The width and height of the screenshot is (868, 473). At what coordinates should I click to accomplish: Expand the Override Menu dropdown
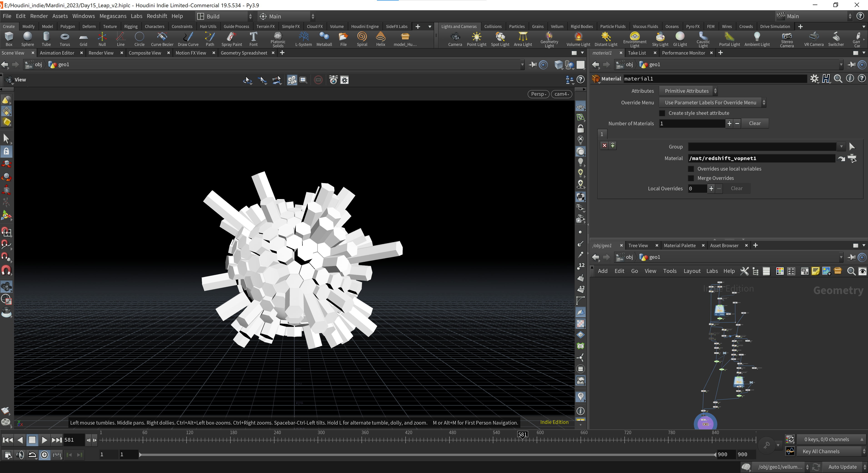[x=712, y=103]
